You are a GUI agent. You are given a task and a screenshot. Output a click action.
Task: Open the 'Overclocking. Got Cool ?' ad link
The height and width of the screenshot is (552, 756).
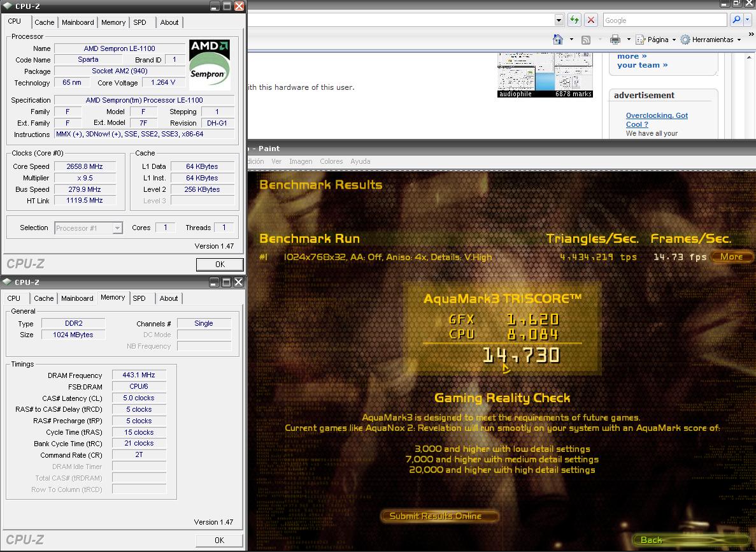657,120
